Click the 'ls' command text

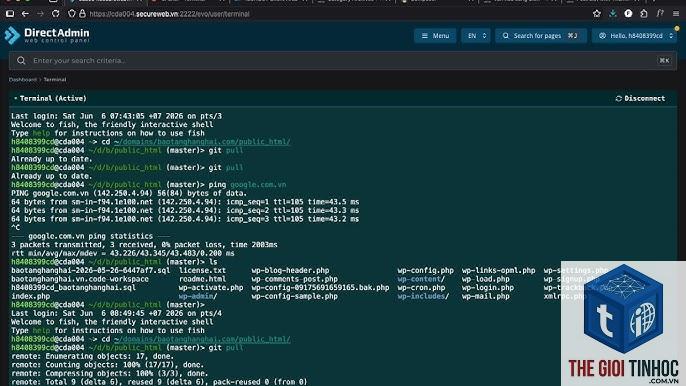[x=213, y=262]
